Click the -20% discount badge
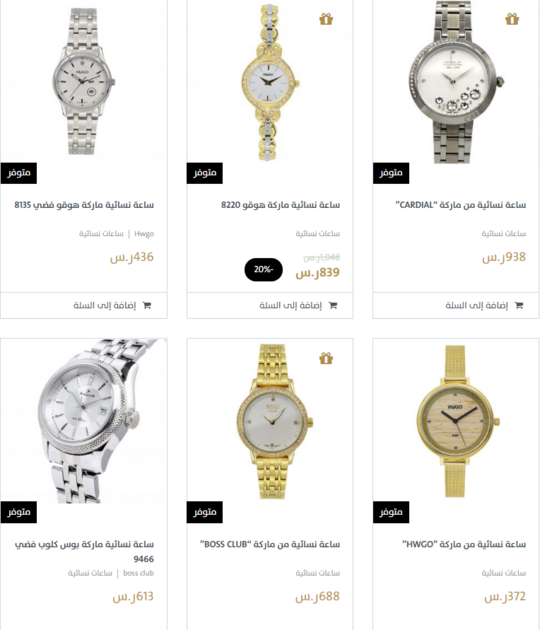Viewport: 540px width, 630px height. point(264,269)
